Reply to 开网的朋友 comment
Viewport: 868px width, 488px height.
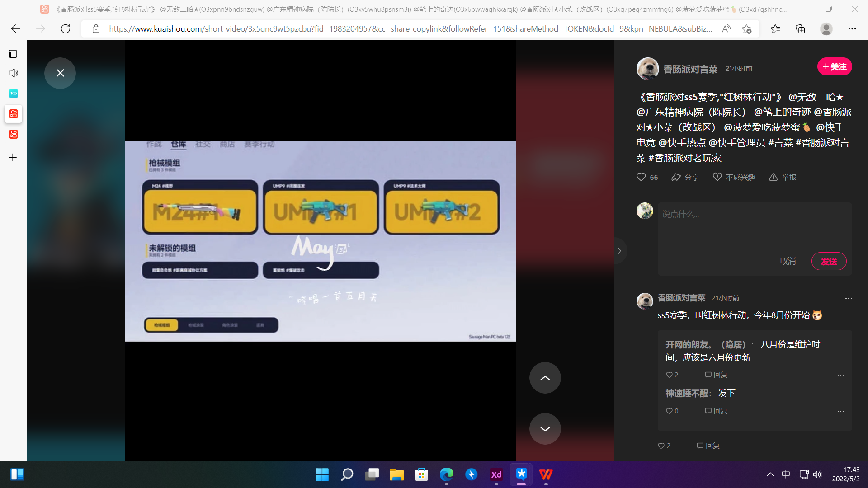(x=716, y=375)
